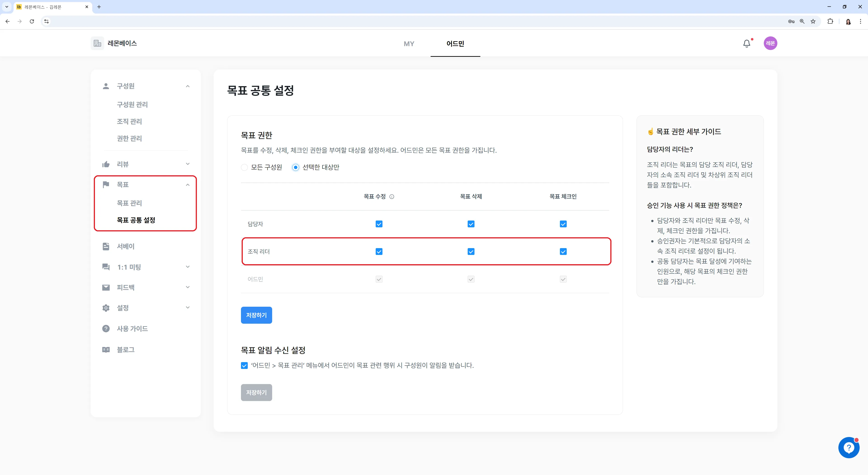Expand the 리뷰 section chevron

click(x=188, y=164)
